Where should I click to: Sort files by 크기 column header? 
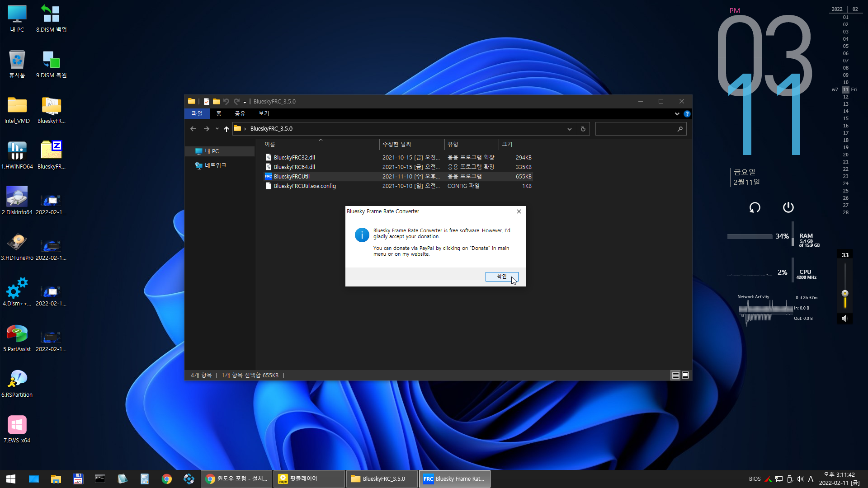coord(517,144)
